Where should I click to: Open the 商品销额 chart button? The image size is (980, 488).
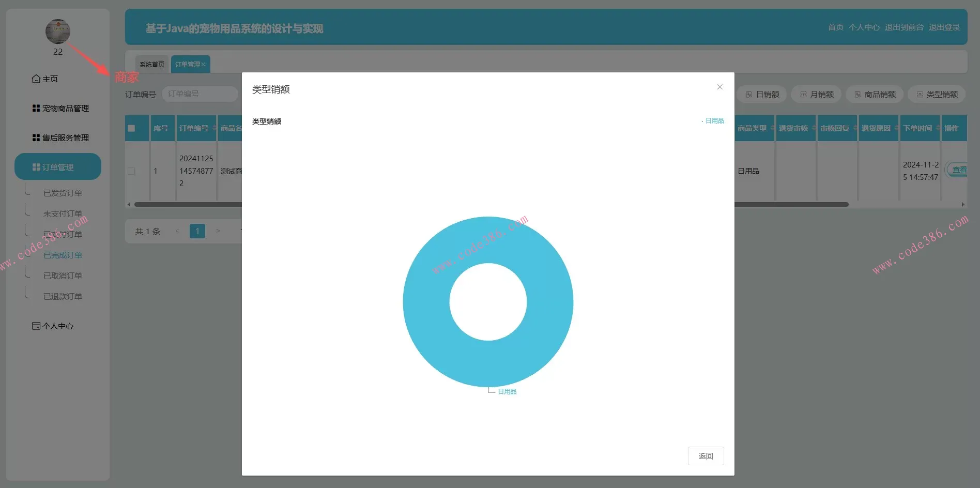point(875,94)
